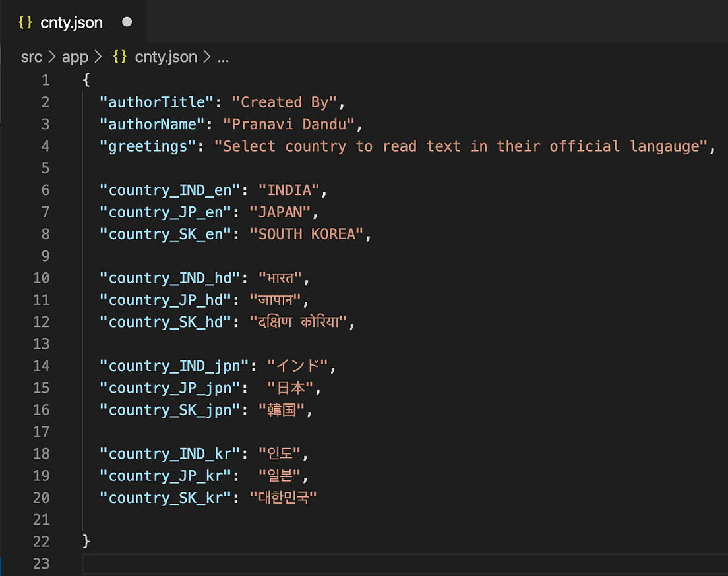Screen dimensions: 728x576
Task: Click the "country_JP_jpn" key
Action: coord(170,388)
